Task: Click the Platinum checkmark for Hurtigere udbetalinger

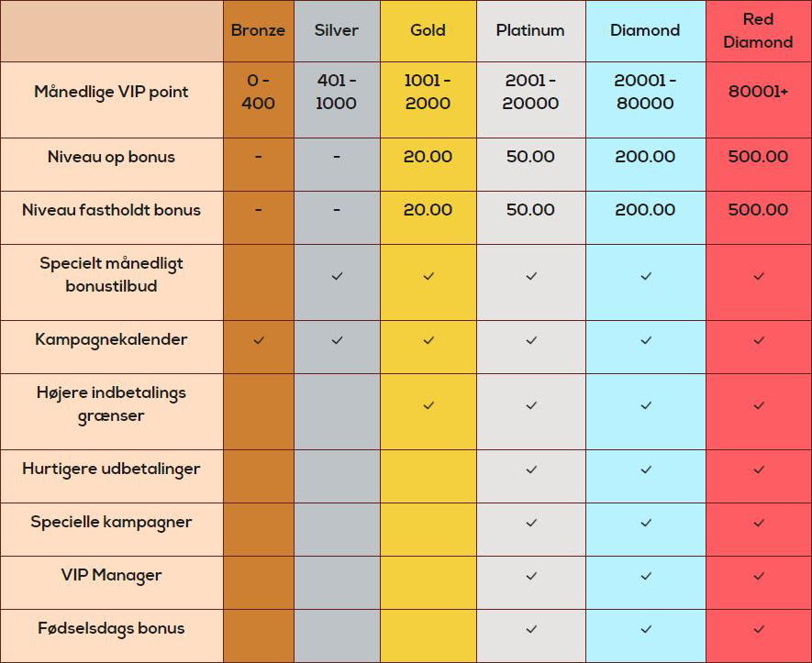Action: (531, 470)
